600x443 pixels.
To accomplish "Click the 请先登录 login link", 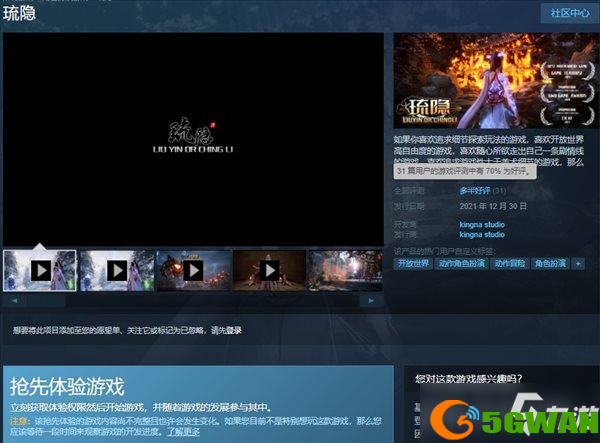I will [226, 330].
